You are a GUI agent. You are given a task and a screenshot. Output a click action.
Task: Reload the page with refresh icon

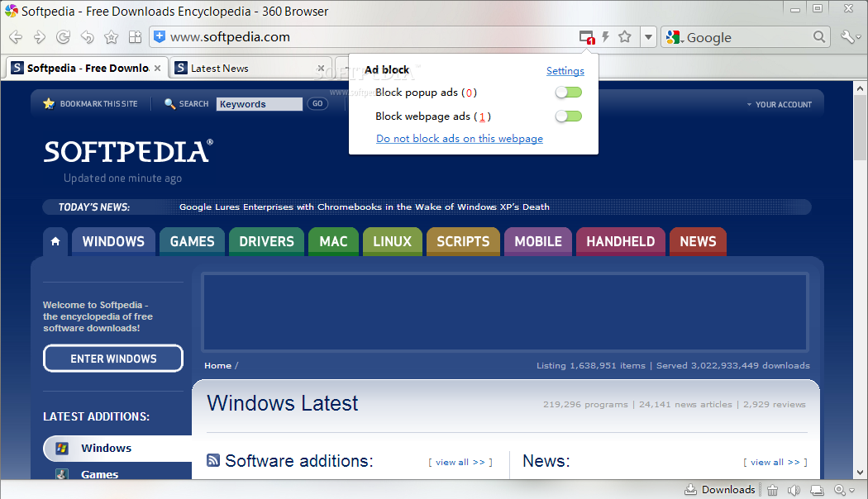click(63, 37)
